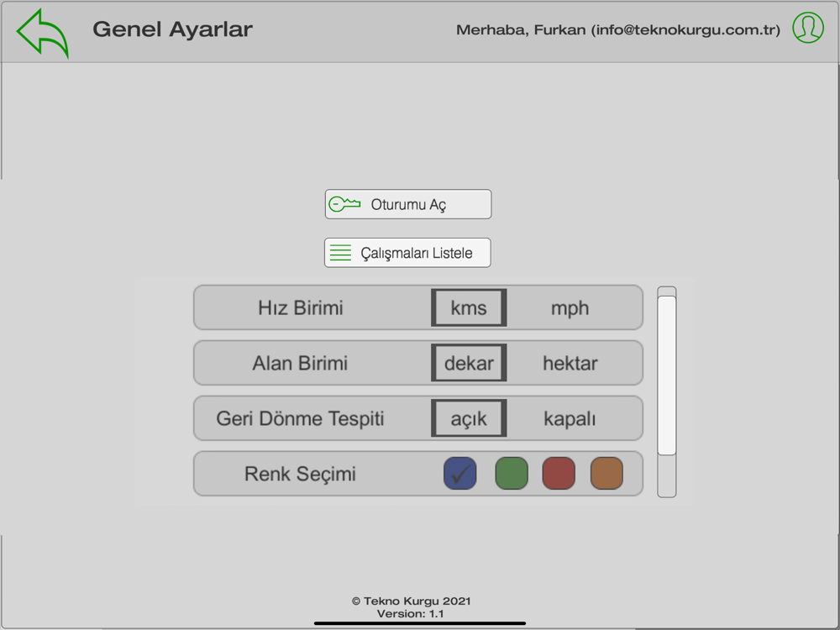This screenshot has width=840, height=630.
Task: Select dekar area unit
Action: (x=469, y=363)
